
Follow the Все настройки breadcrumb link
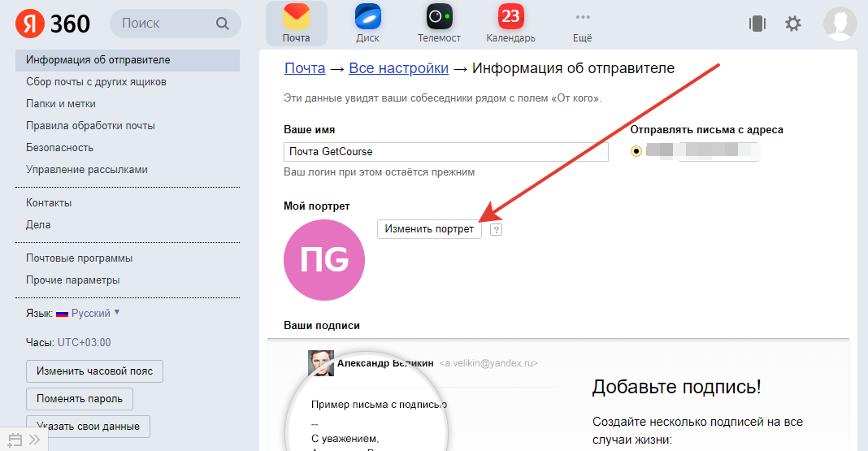tap(398, 68)
